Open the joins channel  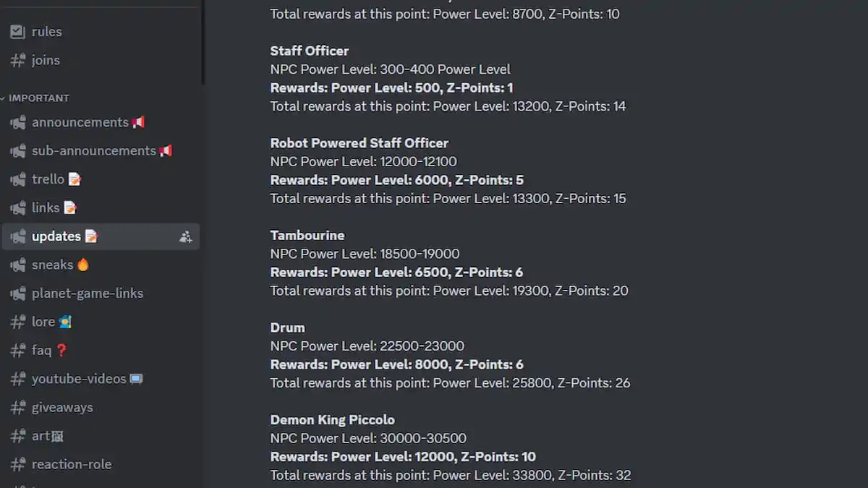coord(46,60)
